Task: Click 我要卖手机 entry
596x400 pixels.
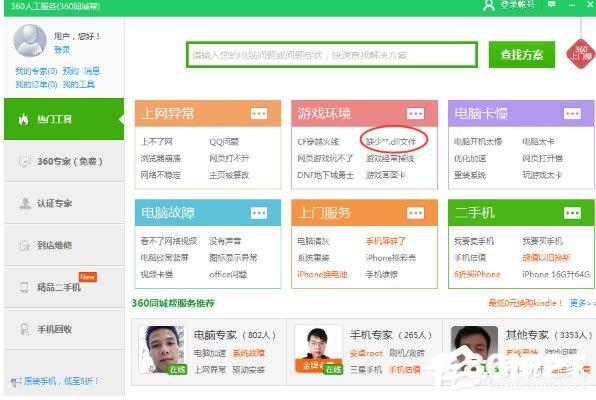Action: pyautogui.click(x=474, y=241)
